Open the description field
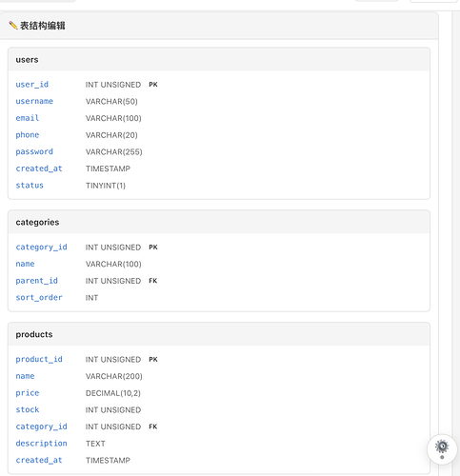460x476 pixels. tap(41, 444)
